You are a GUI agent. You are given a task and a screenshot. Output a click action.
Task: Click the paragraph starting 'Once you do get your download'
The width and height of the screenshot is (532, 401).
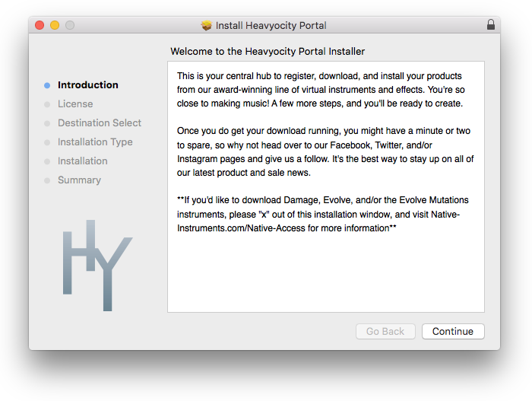[x=325, y=152]
